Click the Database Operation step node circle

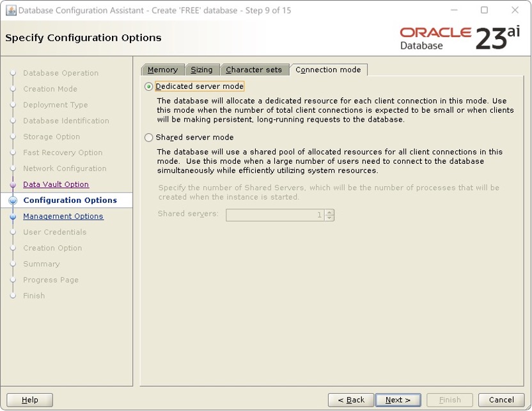pyautogui.click(x=14, y=73)
